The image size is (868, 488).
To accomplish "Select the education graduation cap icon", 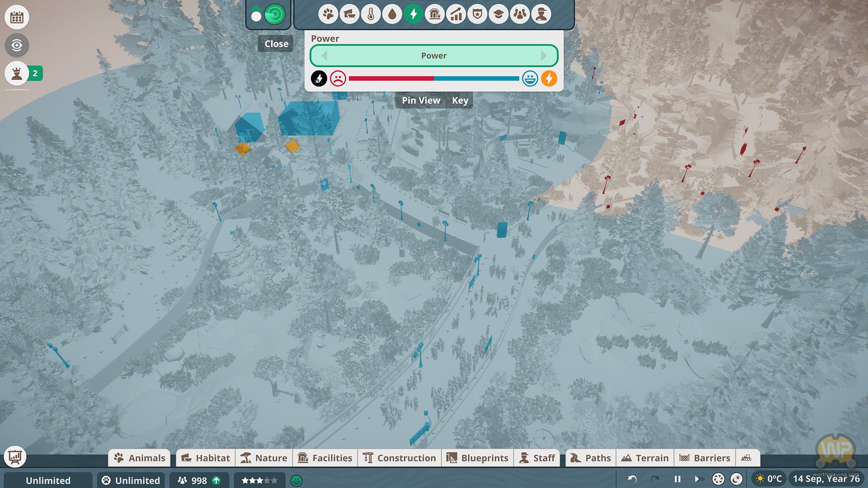I will point(499,14).
